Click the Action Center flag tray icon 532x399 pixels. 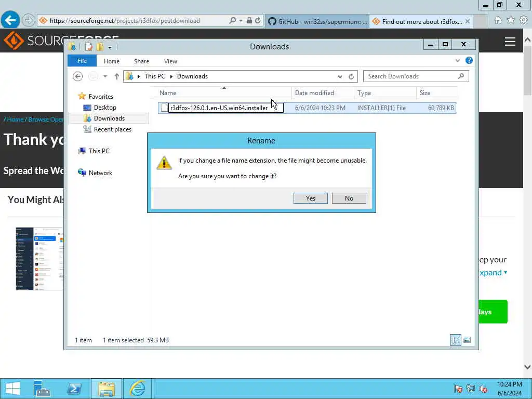pyautogui.click(x=458, y=389)
